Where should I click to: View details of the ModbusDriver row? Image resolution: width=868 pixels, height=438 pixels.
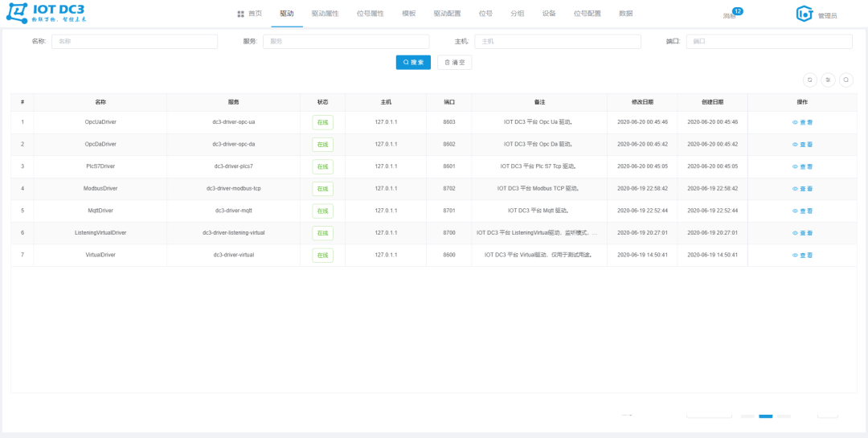[x=802, y=189]
